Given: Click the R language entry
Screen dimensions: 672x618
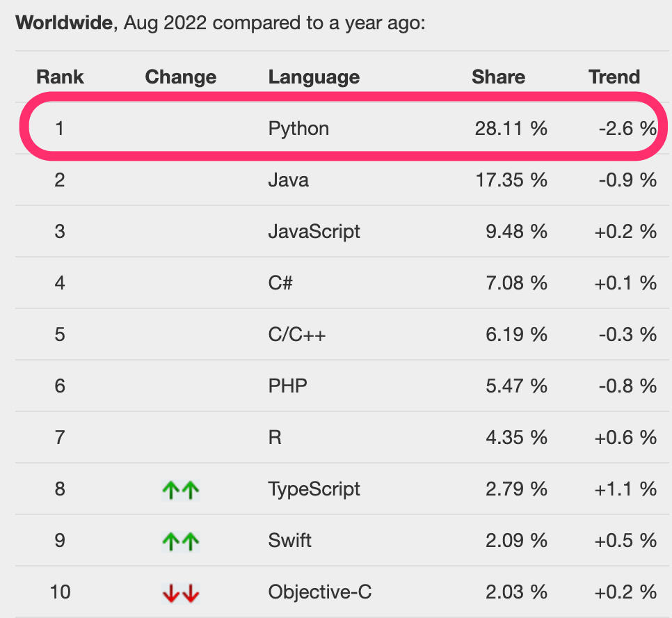Looking at the screenshot, I should pos(275,437).
